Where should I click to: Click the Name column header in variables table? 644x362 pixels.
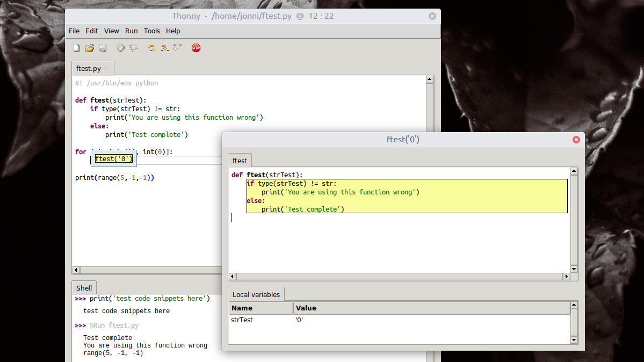pos(261,308)
